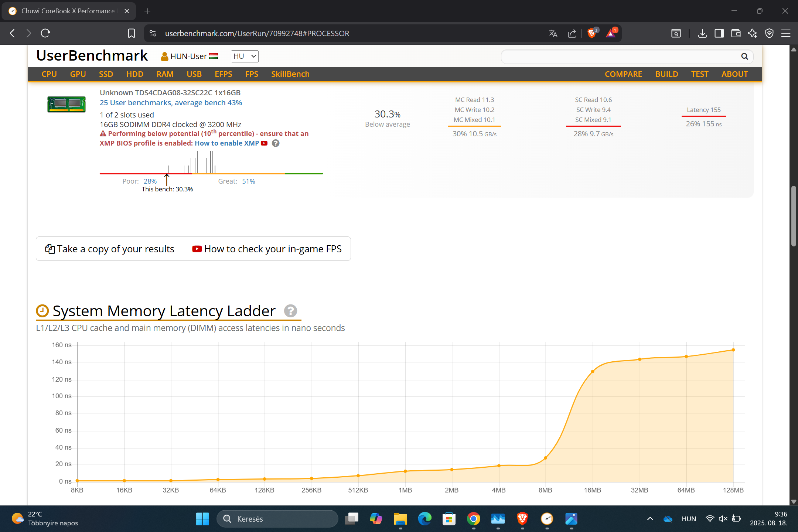Click How to check your in-game FPS
The height and width of the screenshot is (532, 798).
(267, 249)
